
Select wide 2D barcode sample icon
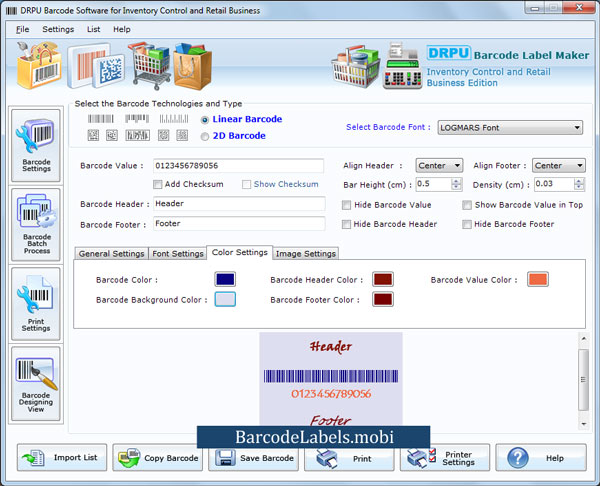click(x=137, y=135)
